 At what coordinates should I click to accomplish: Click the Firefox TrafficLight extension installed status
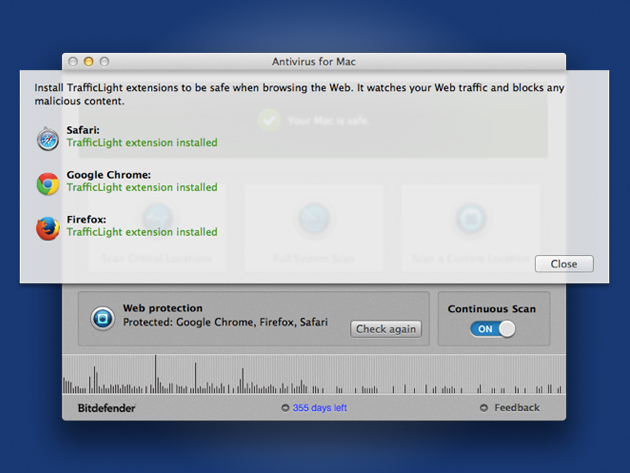point(142,232)
